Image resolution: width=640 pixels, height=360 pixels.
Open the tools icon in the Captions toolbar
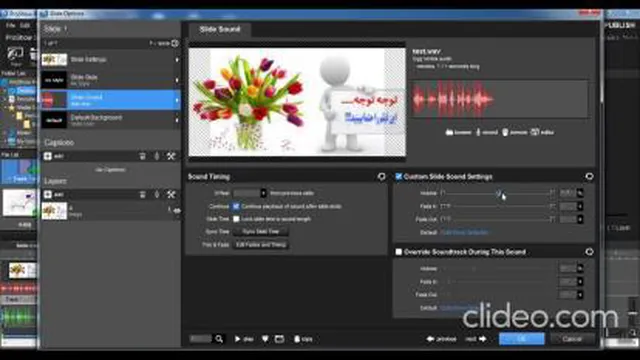(171, 156)
